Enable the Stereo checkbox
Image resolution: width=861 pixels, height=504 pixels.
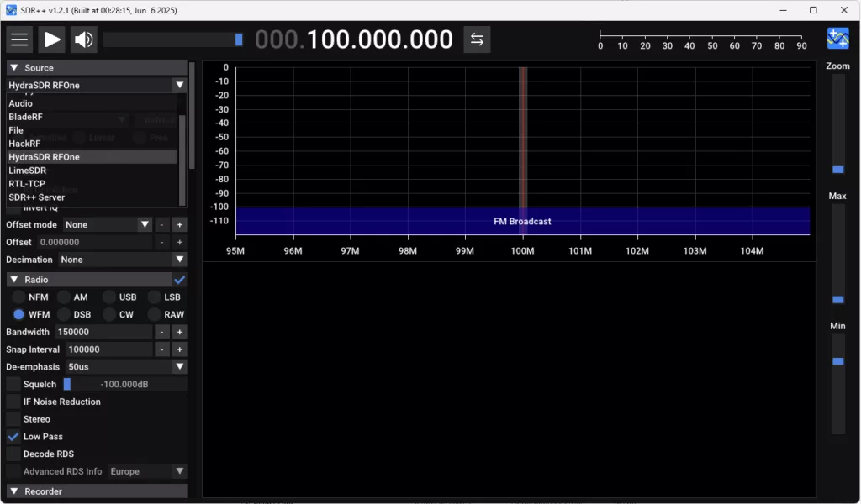[12, 418]
